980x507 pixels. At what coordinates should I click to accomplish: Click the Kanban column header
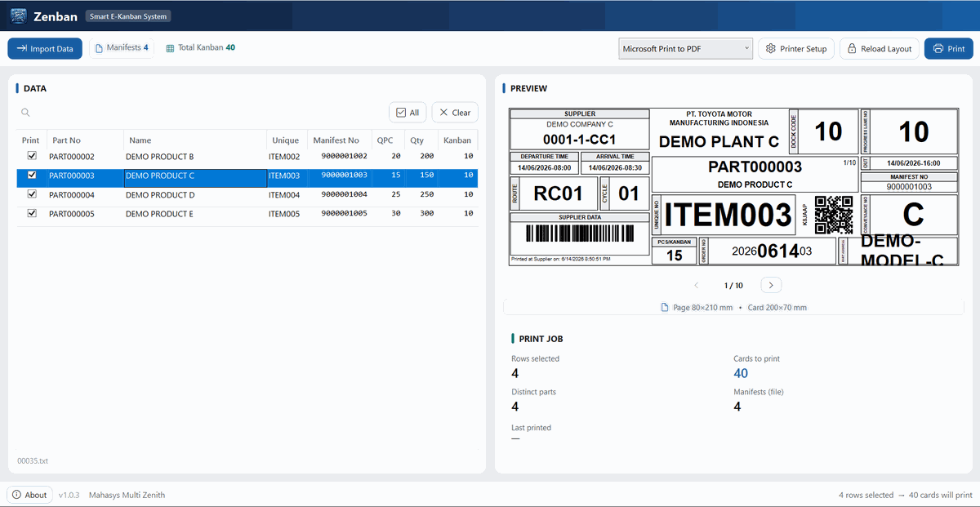click(x=458, y=140)
